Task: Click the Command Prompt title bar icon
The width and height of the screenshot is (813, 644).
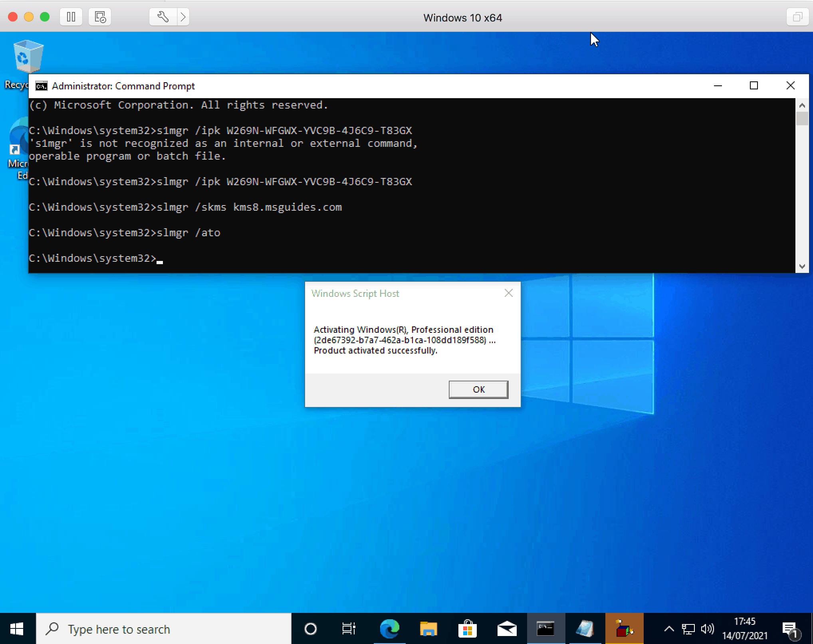Action: [x=41, y=86]
